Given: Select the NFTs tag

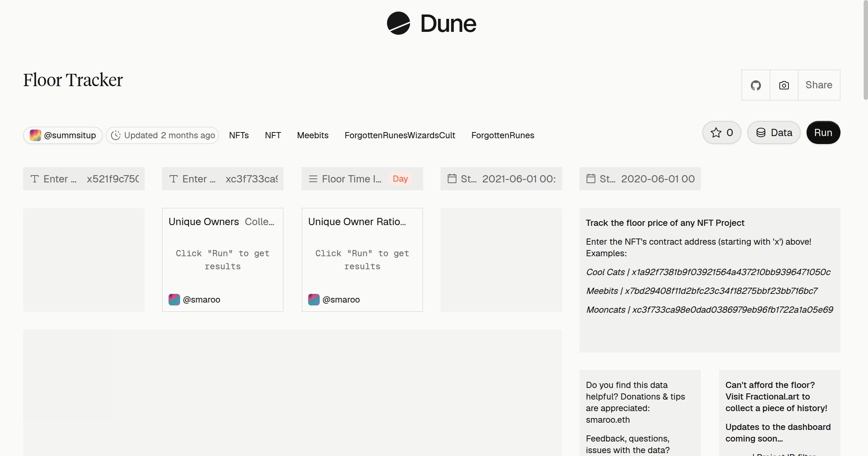Looking at the screenshot, I should 239,135.
